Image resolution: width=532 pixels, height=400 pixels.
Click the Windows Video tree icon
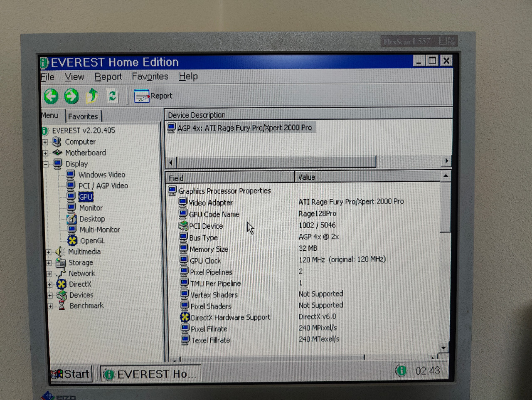pos(71,174)
